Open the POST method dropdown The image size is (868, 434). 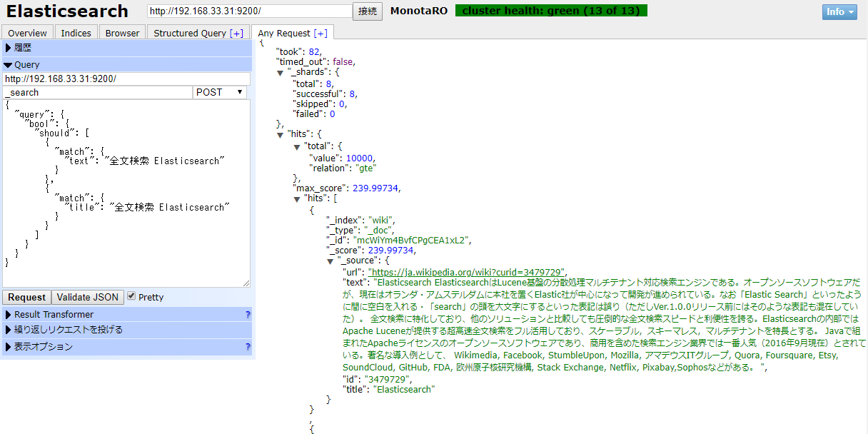coord(219,91)
